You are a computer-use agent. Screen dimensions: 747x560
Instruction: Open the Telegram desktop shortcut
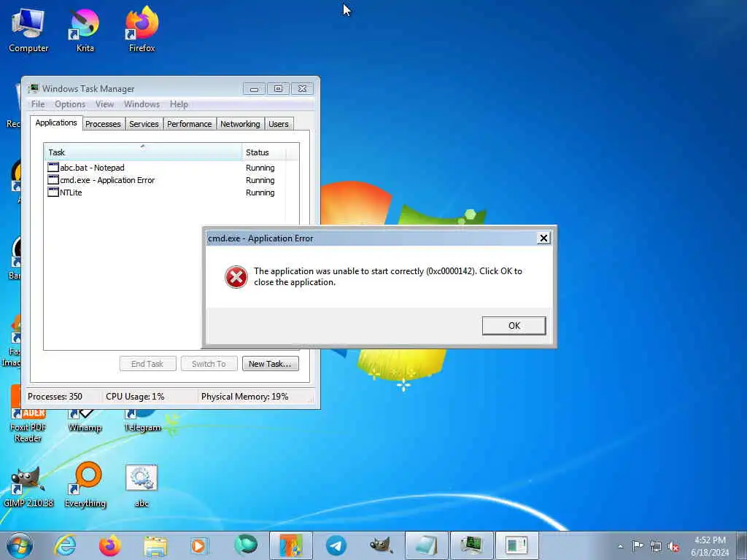[x=142, y=421]
